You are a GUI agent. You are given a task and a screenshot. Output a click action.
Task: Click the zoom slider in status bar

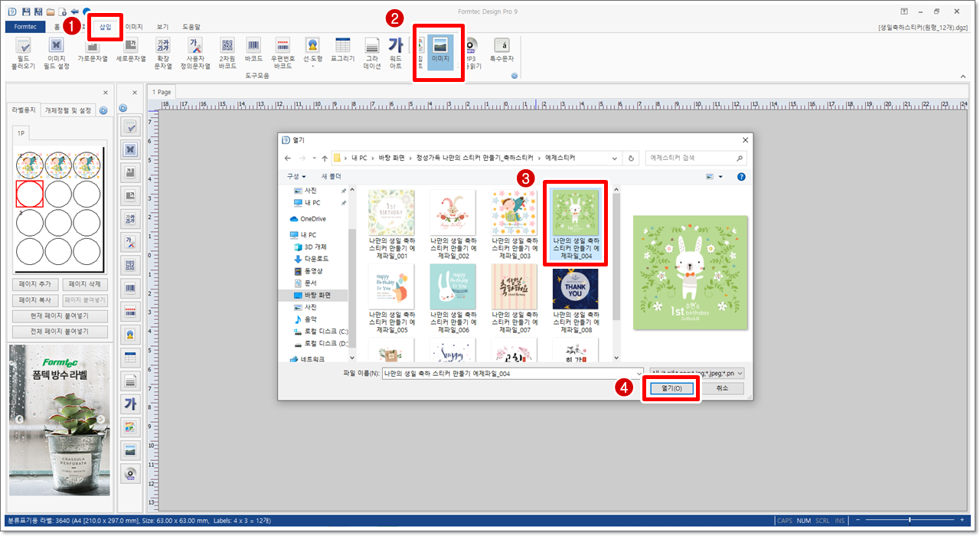(910, 521)
